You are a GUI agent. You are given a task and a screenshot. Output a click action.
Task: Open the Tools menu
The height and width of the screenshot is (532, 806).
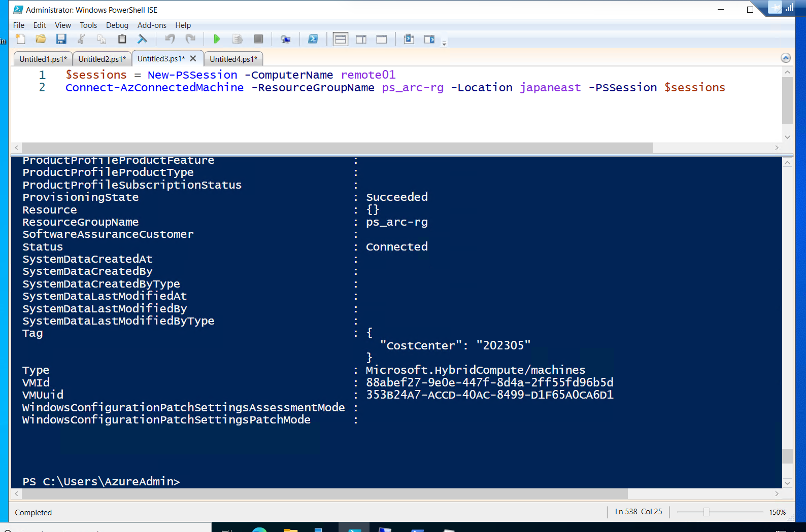(88, 25)
